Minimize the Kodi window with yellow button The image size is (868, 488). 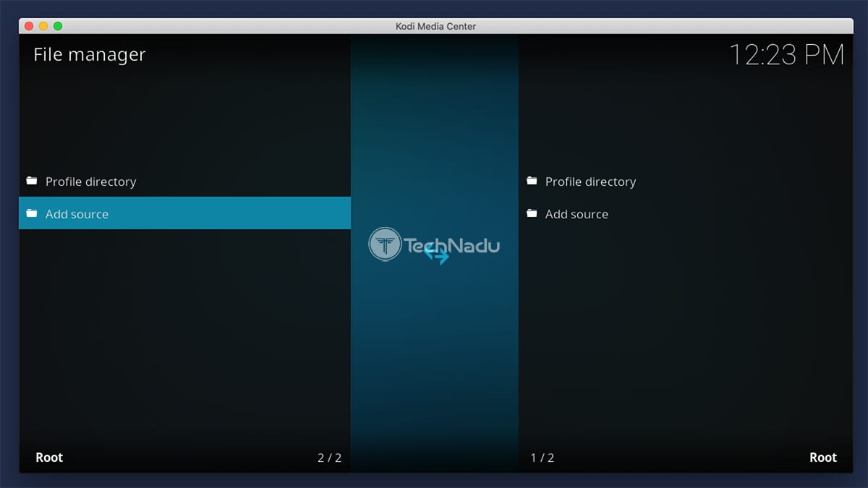[43, 26]
